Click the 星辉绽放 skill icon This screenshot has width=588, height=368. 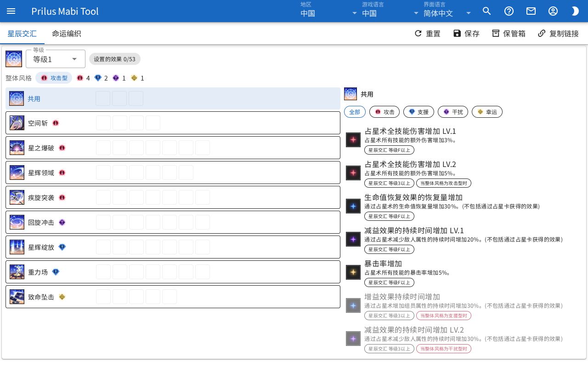17,247
